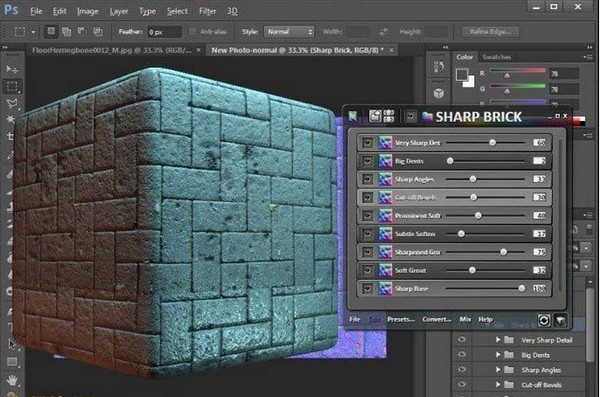Click the Photoshop Ps logo
600x397 pixels.
(x=11, y=10)
